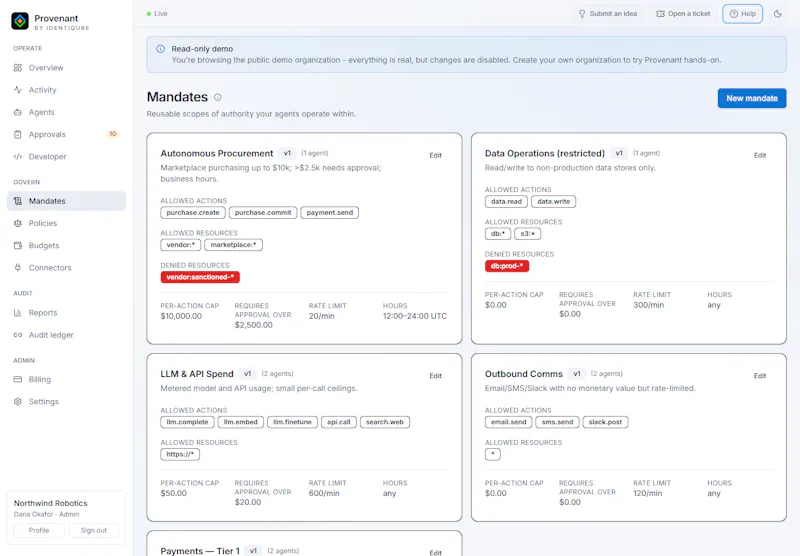
Task: Click the llm.complete action tag
Action: tap(187, 422)
